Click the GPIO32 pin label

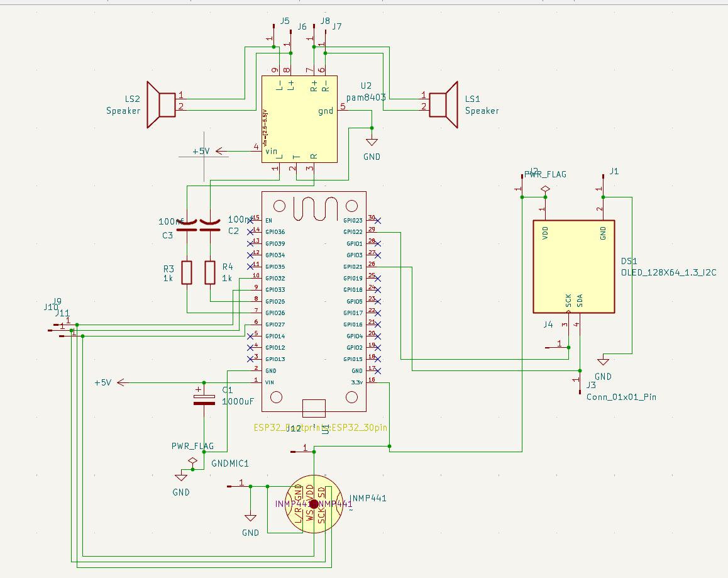pyautogui.click(x=275, y=279)
